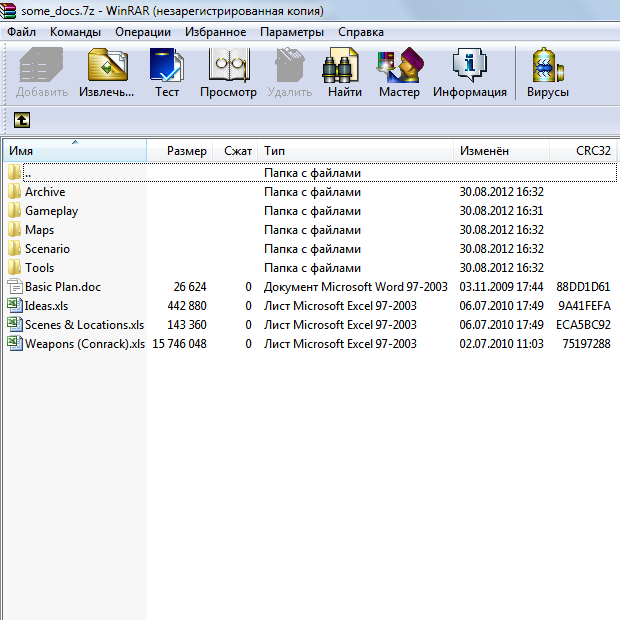Click the date 30.08.2012 16:31
Screen dimensions: 620x620
pos(501,211)
